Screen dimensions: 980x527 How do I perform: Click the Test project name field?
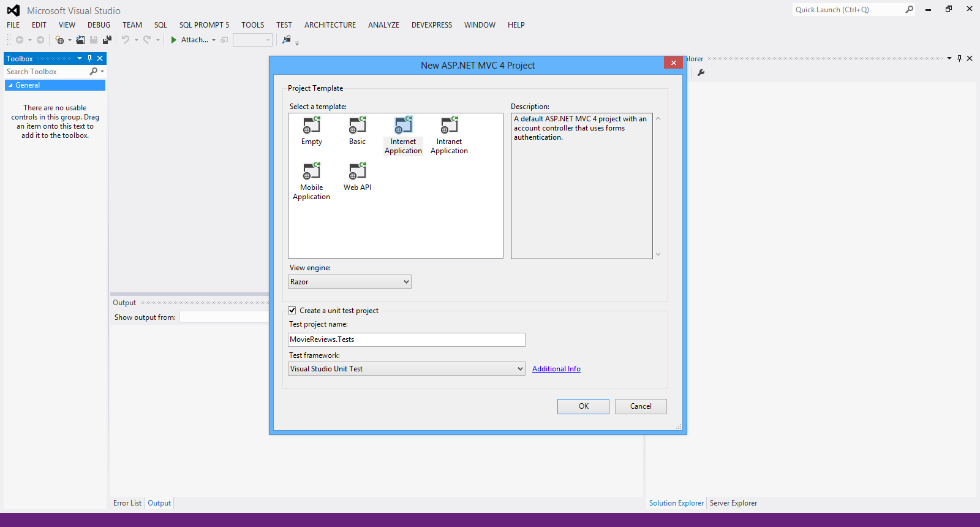[x=407, y=339]
